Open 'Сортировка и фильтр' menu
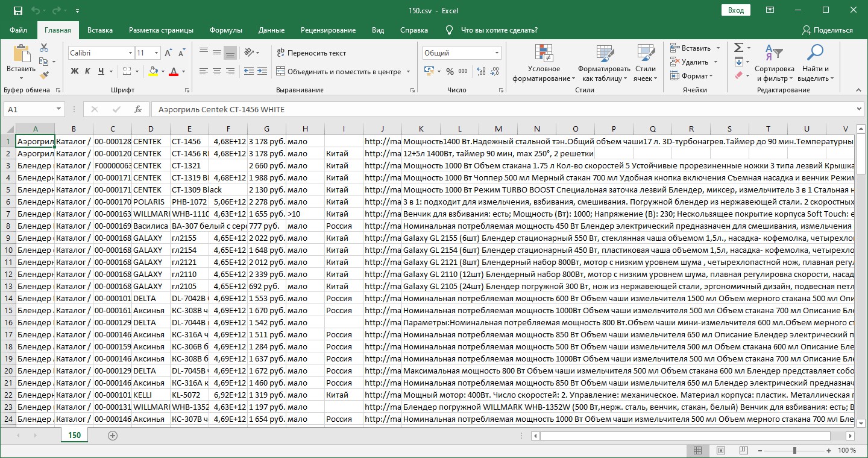Screen dimensions: 868x458 775,63
